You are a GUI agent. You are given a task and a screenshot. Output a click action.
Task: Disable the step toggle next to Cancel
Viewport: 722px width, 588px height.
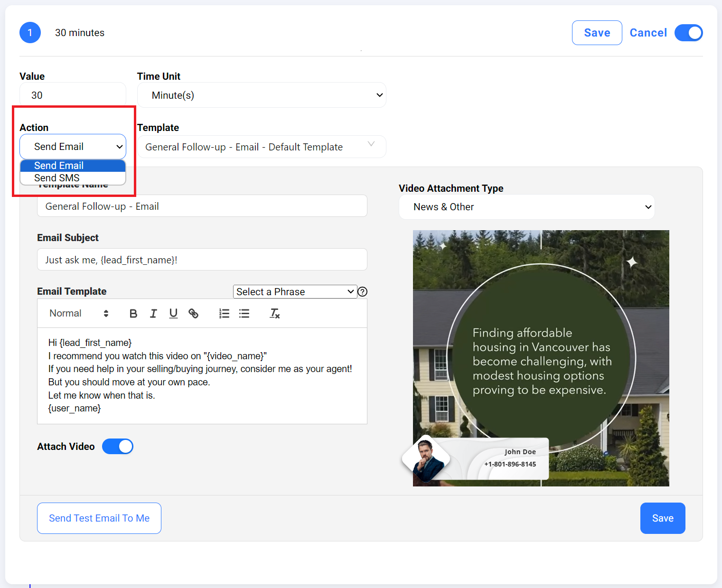click(688, 33)
